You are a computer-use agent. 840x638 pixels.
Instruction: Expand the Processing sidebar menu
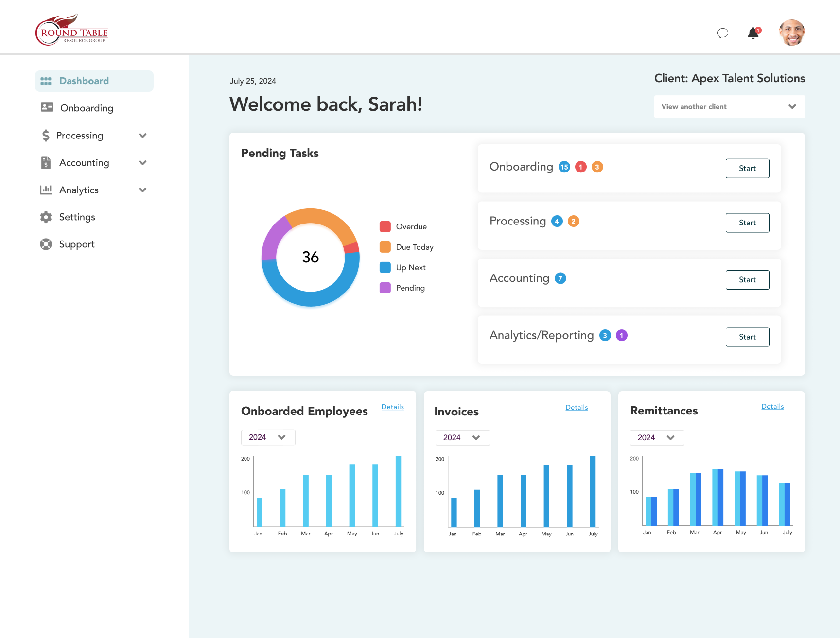click(142, 136)
